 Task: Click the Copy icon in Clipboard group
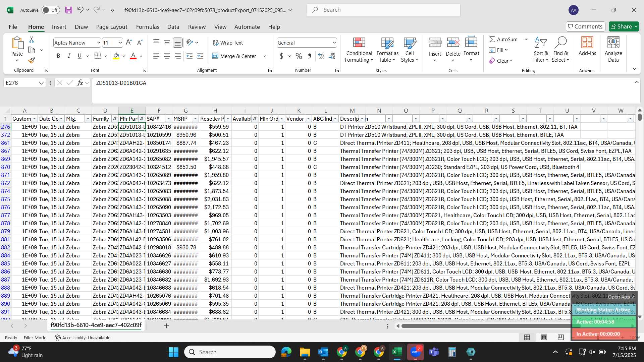click(32, 50)
